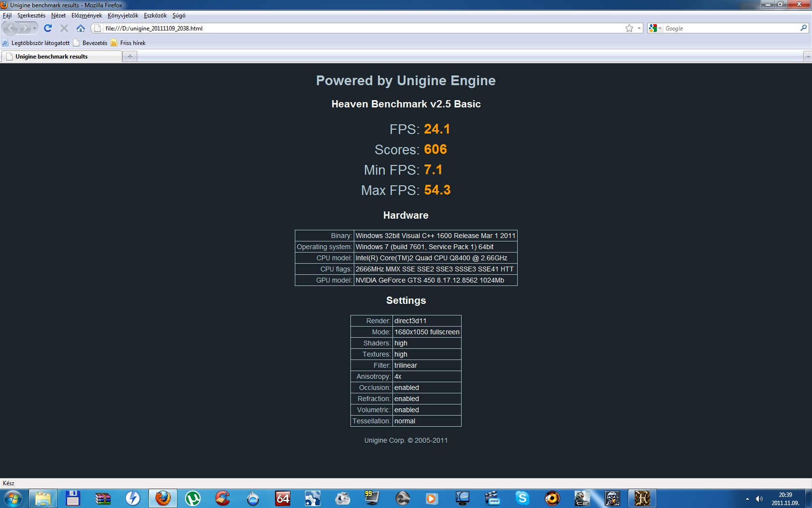This screenshot has height=508, width=812.
Task: Open the Eszközök menu
Action: (155, 15)
